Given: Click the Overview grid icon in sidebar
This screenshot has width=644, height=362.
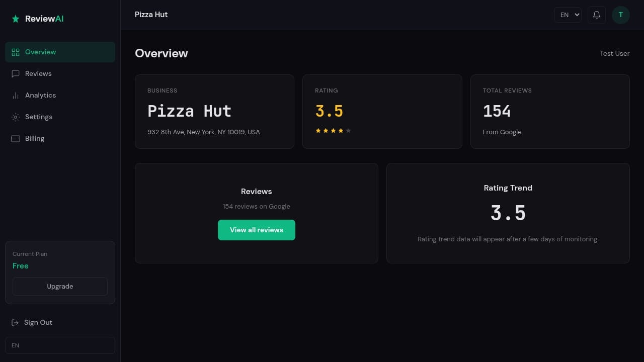Looking at the screenshot, I should 16,52.
